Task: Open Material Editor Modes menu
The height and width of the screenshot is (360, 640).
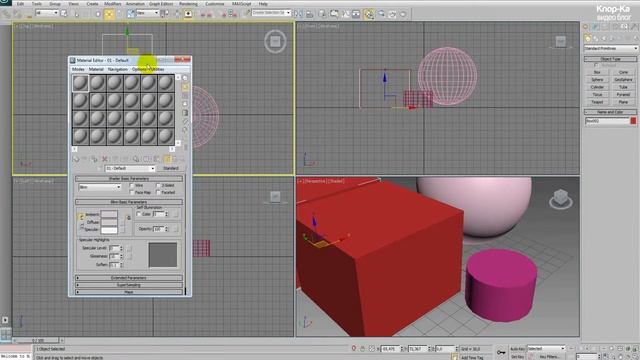Action: [x=78, y=69]
